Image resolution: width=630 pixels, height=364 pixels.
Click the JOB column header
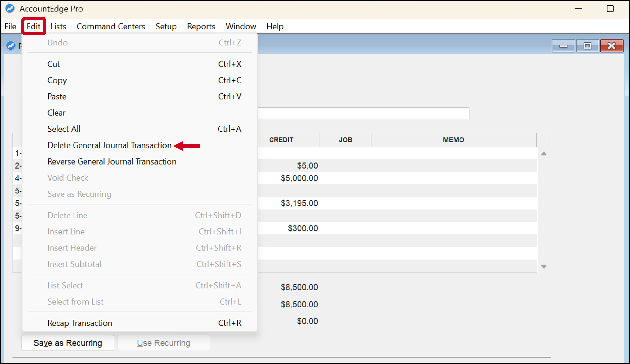click(345, 140)
